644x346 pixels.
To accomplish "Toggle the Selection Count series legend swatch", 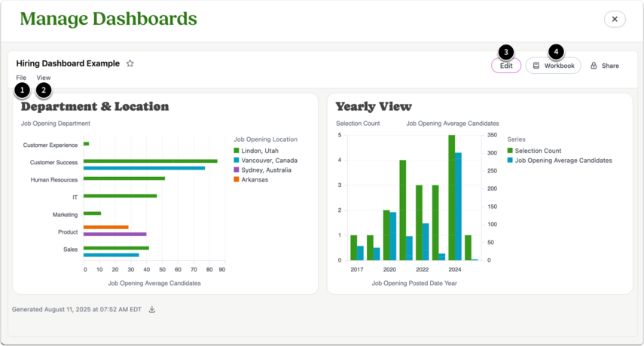I will tap(510, 151).
